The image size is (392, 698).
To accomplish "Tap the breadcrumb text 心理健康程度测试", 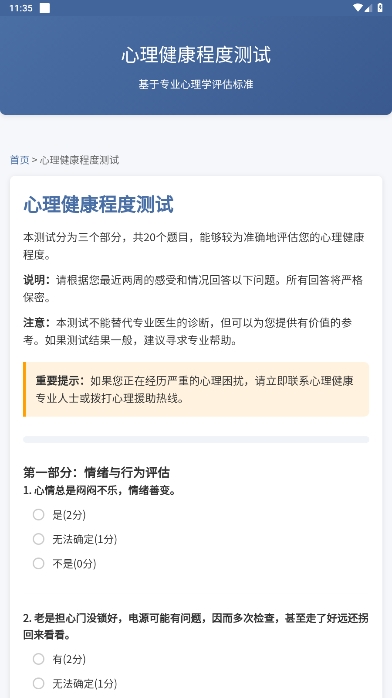I will 80,160.
